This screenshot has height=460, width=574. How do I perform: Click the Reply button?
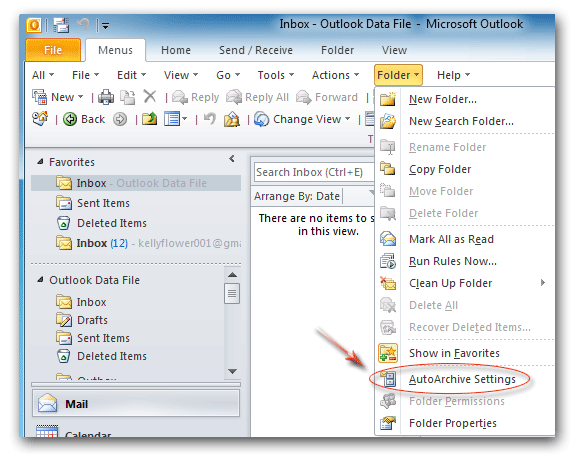point(196,97)
